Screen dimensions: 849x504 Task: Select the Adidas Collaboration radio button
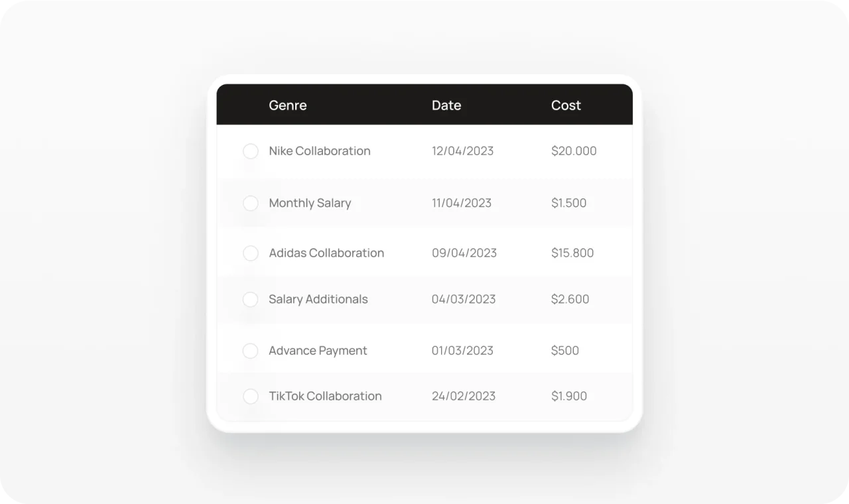[x=251, y=253]
